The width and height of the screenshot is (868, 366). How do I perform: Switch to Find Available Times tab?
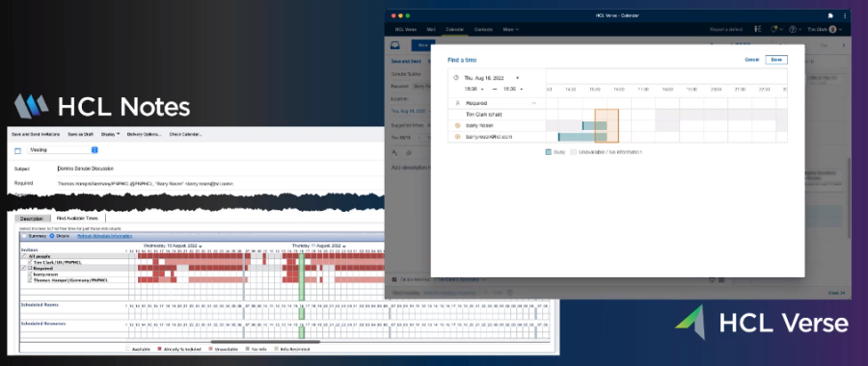pos(77,219)
